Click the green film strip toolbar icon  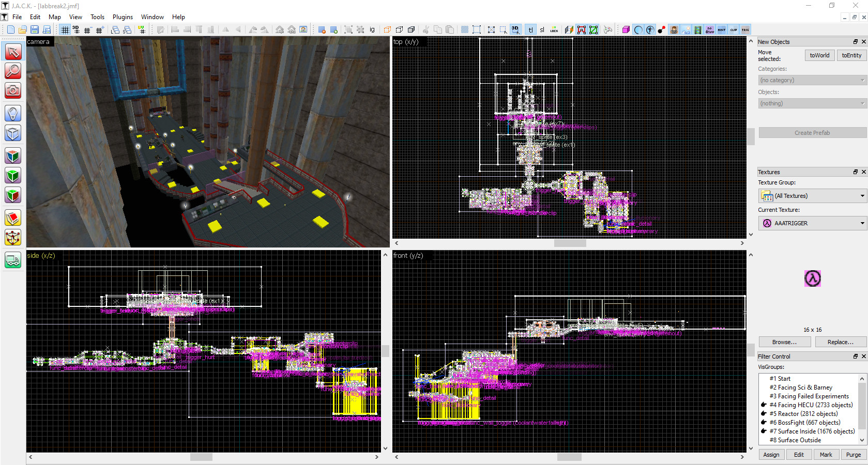coord(698,29)
